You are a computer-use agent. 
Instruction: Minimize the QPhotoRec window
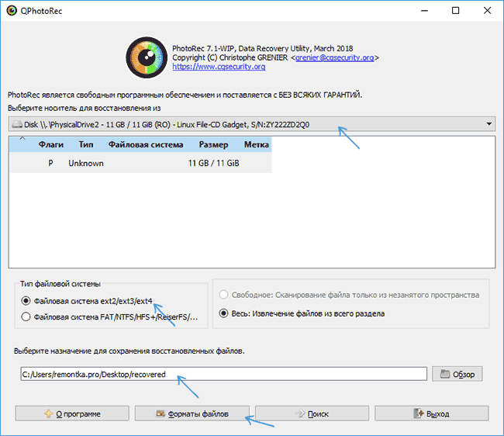click(x=425, y=11)
